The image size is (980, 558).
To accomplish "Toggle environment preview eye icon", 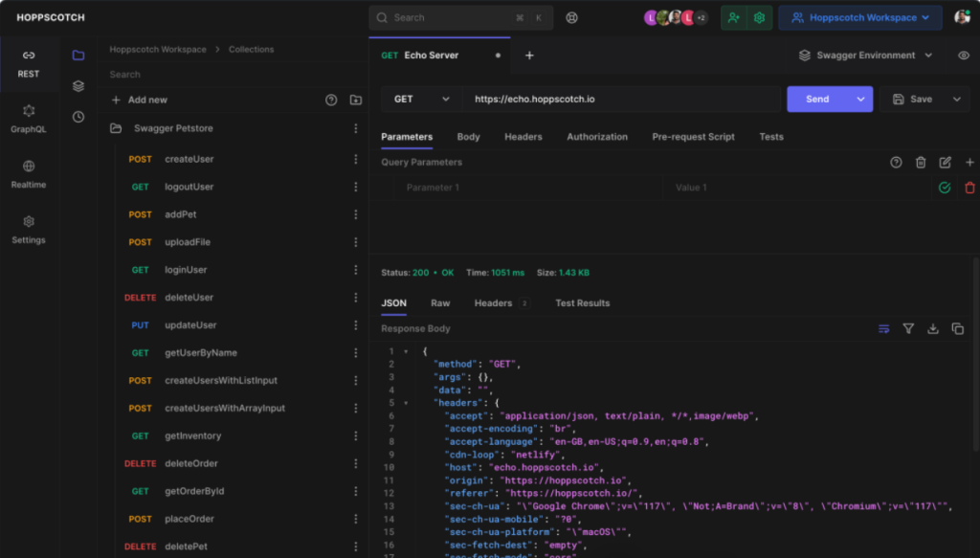I will [964, 56].
